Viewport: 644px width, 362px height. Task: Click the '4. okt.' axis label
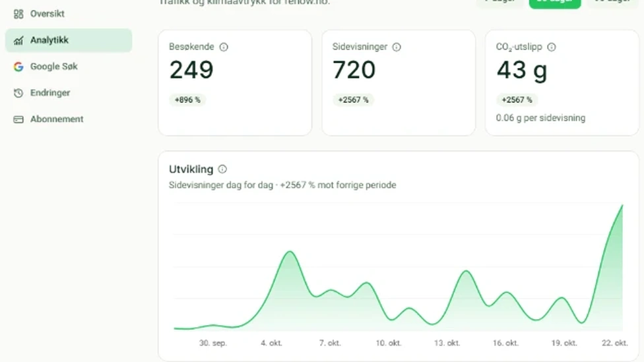tap(271, 343)
